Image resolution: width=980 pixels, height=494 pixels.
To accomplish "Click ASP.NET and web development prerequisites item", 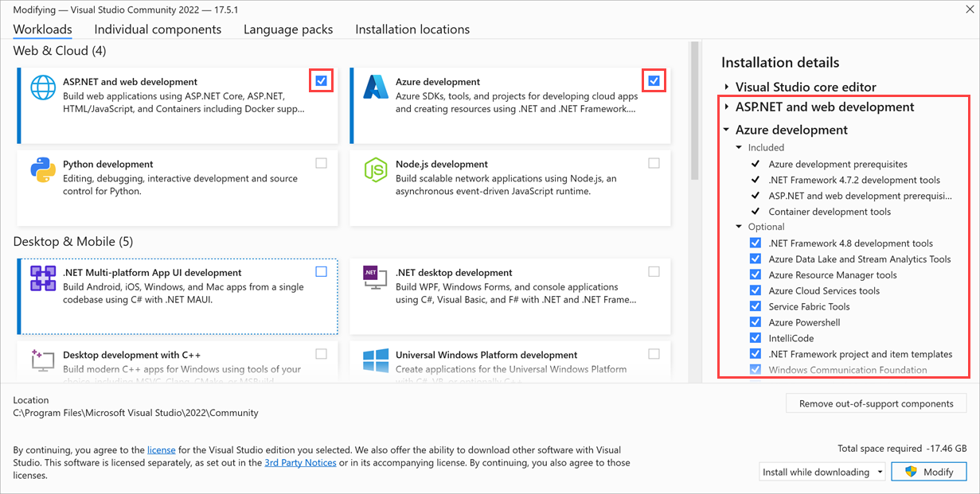I will [x=861, y=196].
